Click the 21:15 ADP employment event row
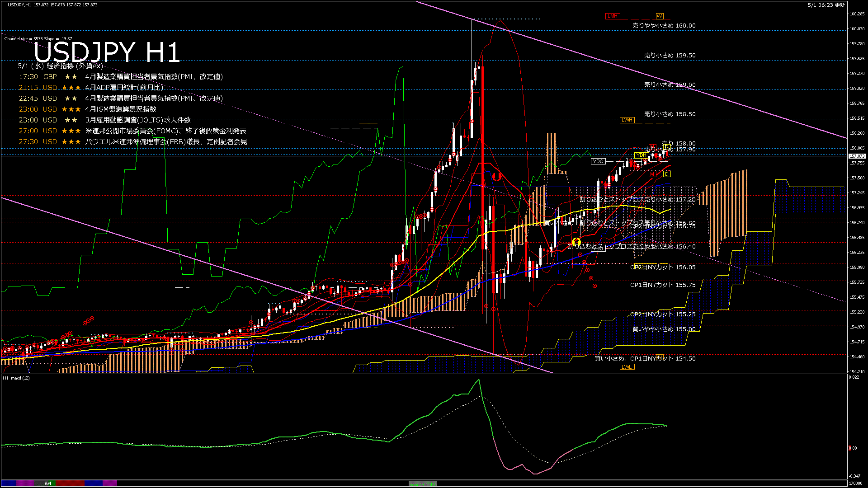868x488 pixels. click(x=90, y=88)
